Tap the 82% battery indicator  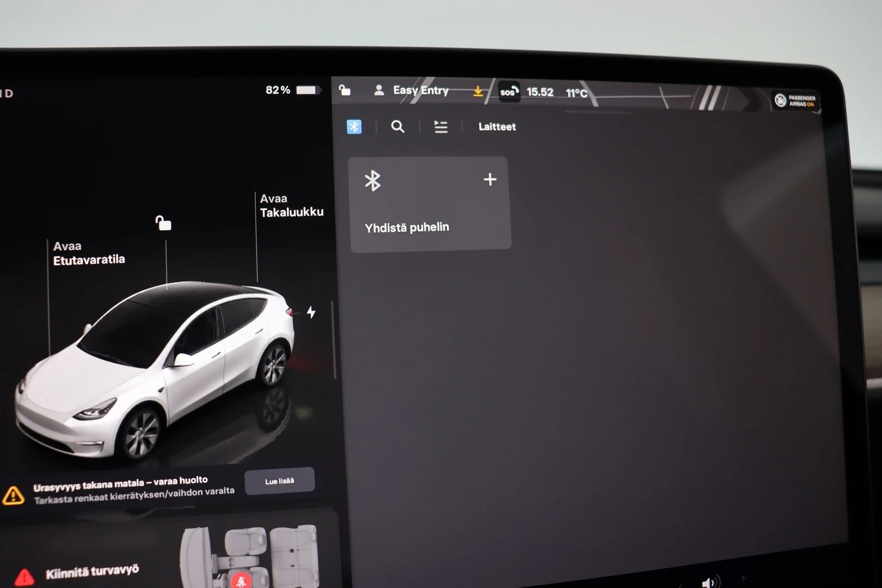click(x=278, y=90)
